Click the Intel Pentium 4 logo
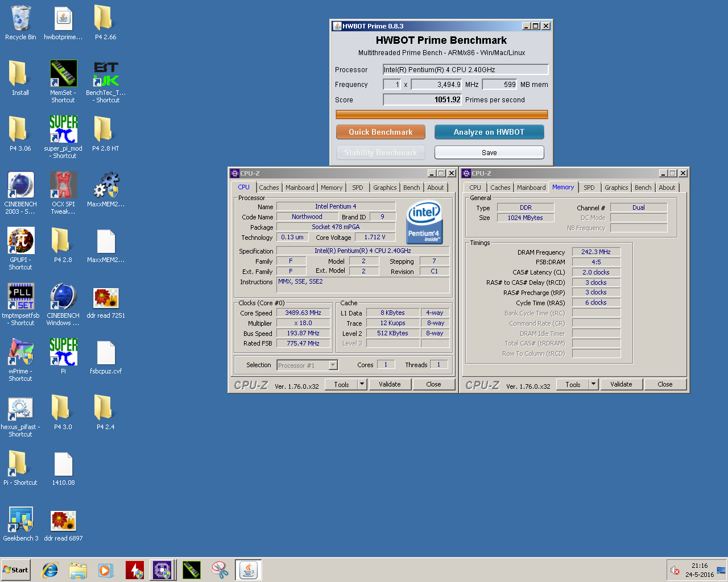The width and height of the screenshot is (728, 582). click(x=424, y=222)
